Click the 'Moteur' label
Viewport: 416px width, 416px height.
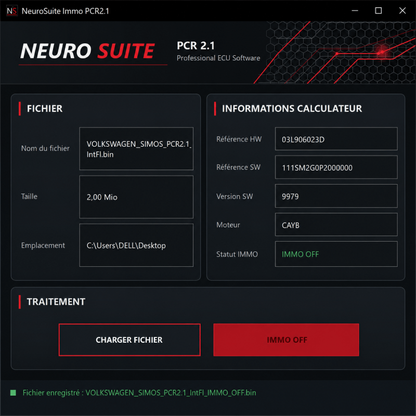pyautogui.click(x=228, y=225)
